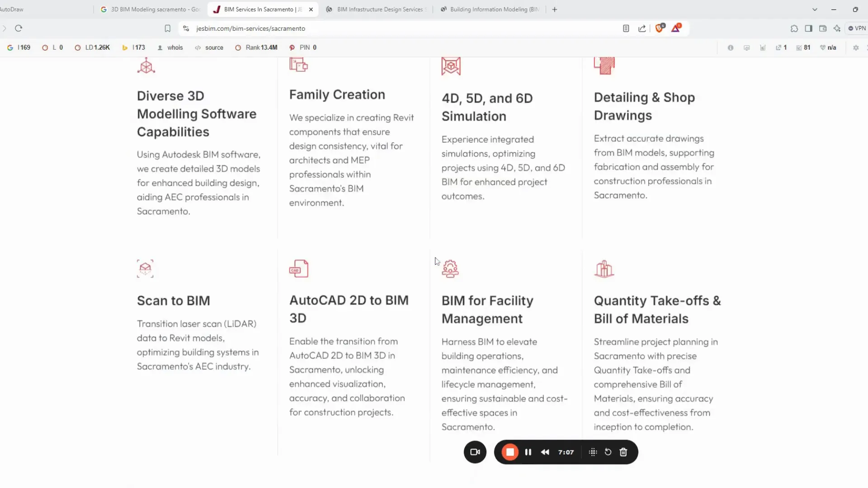Click the SEO toolbar info circle icon
The image size is (868, 488).
(731, 47)
